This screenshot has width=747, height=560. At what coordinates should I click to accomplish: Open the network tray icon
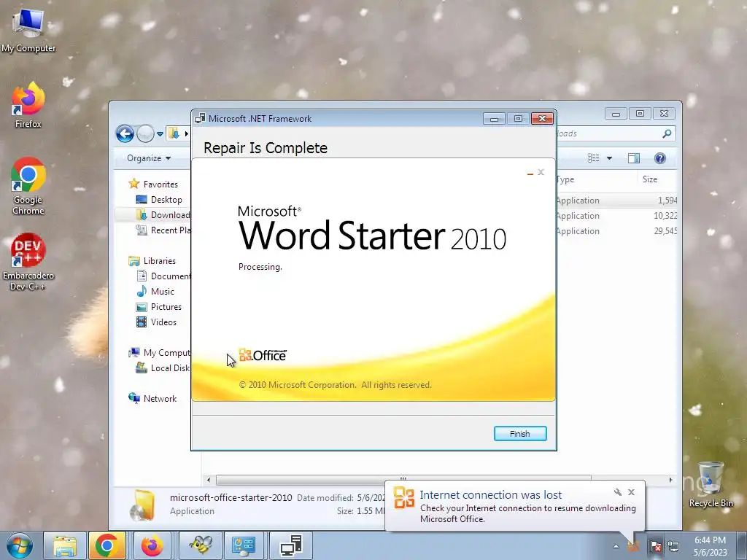(x=673, y=547)
